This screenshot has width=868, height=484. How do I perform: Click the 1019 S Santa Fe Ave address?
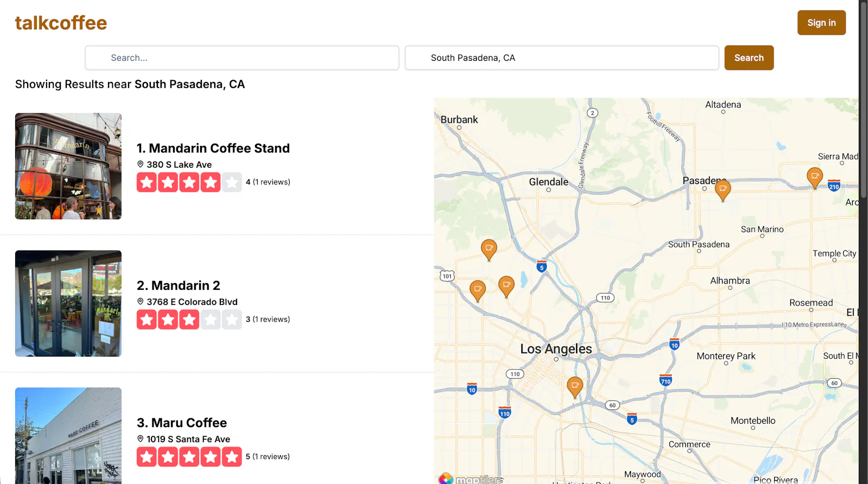(188, 439)
